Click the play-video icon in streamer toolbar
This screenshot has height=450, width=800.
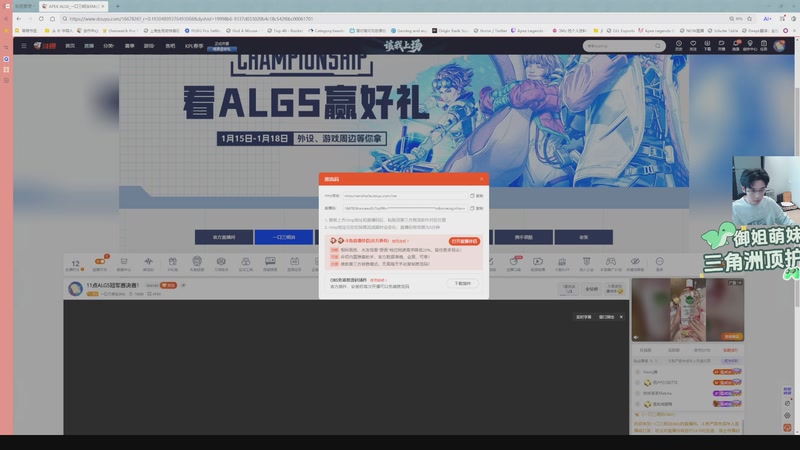click(538, 262)
